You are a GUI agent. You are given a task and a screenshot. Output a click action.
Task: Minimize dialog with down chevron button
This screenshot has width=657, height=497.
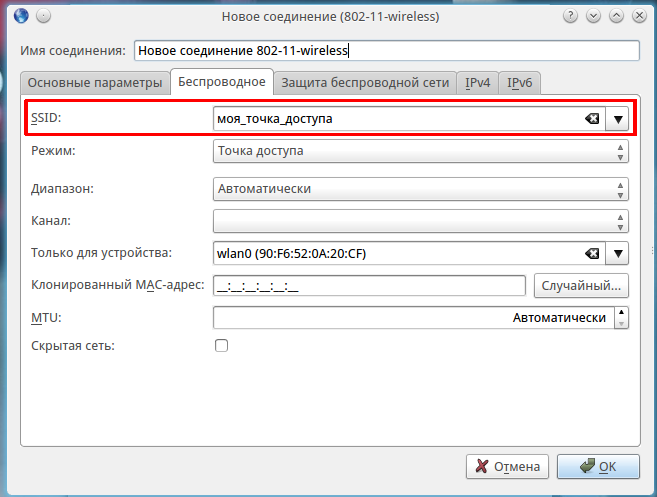593,16
